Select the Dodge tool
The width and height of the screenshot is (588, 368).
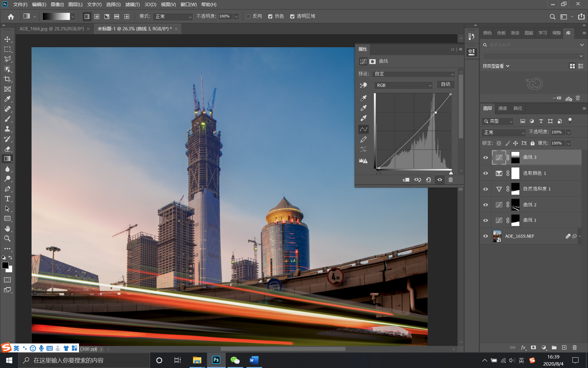coord(7,179)
